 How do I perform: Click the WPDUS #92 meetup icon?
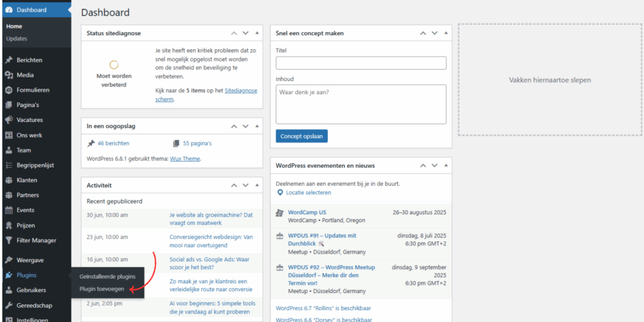(280, 267)
